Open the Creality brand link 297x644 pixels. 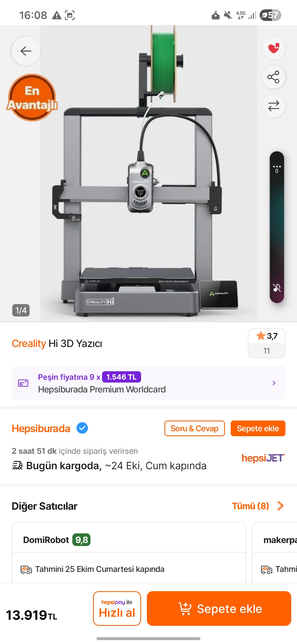[29, 343]
